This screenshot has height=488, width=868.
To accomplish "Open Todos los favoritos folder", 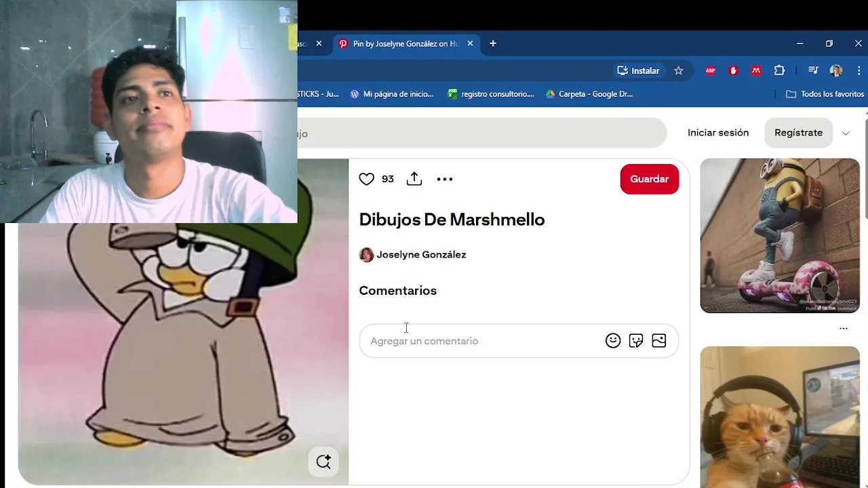I will 825,94.
